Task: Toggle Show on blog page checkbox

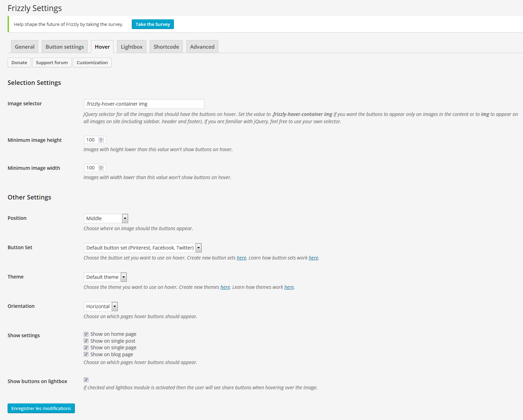Action: pos(86,354)
